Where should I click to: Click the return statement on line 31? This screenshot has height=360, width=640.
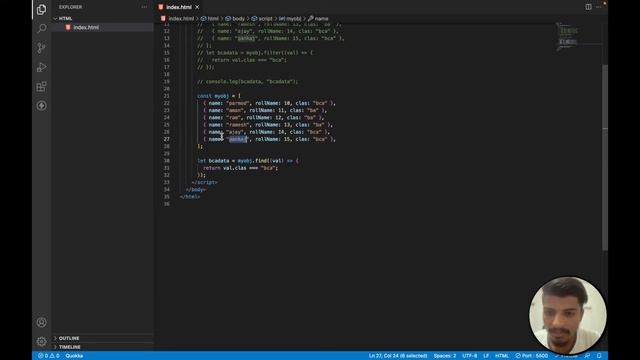[240, 168]
